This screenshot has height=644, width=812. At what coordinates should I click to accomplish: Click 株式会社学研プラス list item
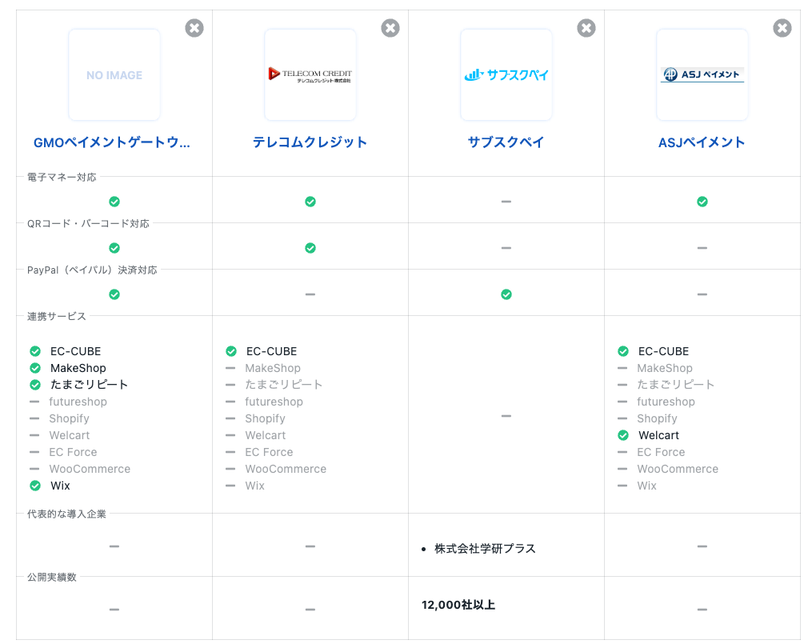[x=485, y=549]
